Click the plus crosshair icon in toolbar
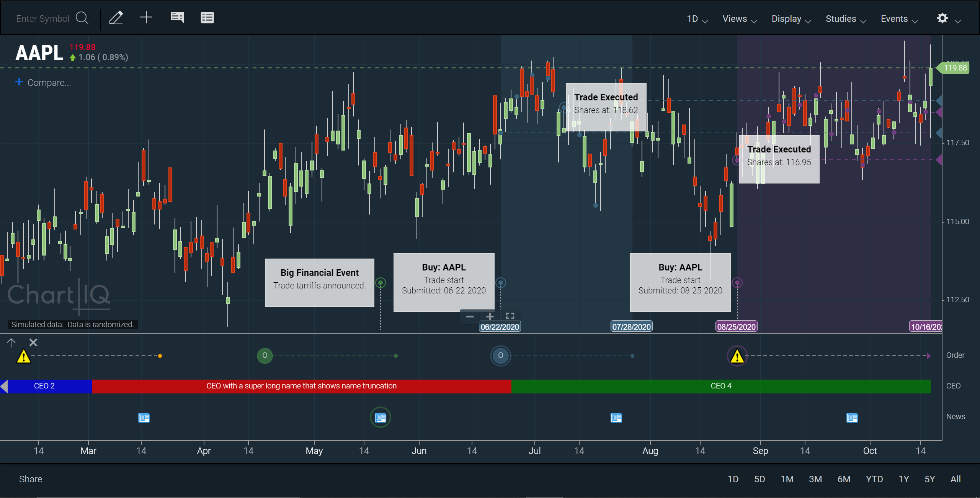 (x=146, y=18)
